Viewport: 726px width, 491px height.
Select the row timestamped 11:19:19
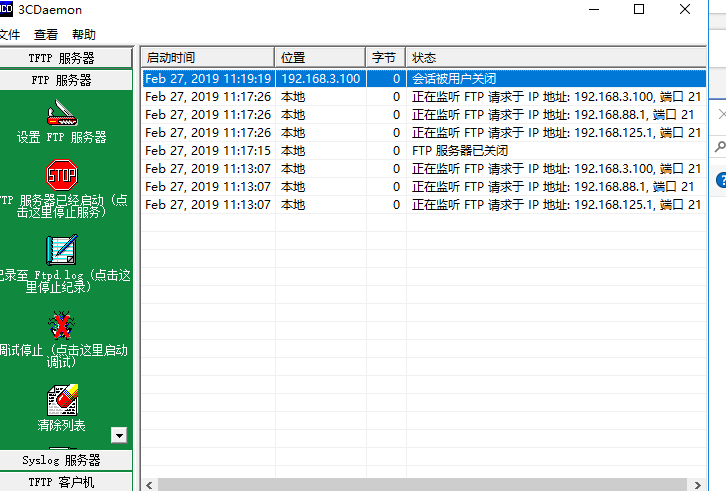[x=424, y=79]
